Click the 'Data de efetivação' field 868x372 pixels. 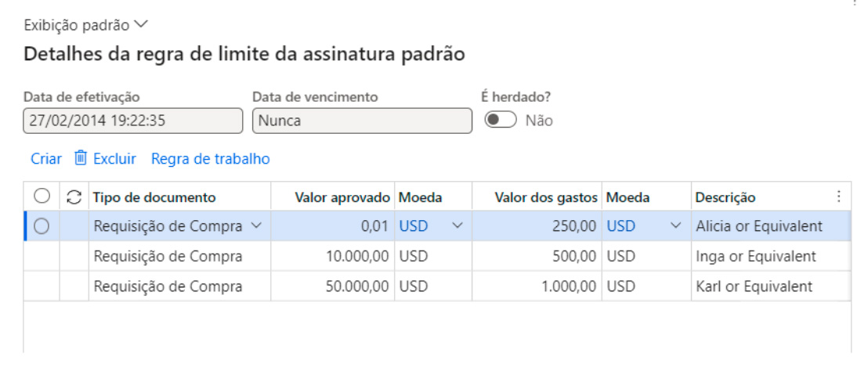coord(133,121)
